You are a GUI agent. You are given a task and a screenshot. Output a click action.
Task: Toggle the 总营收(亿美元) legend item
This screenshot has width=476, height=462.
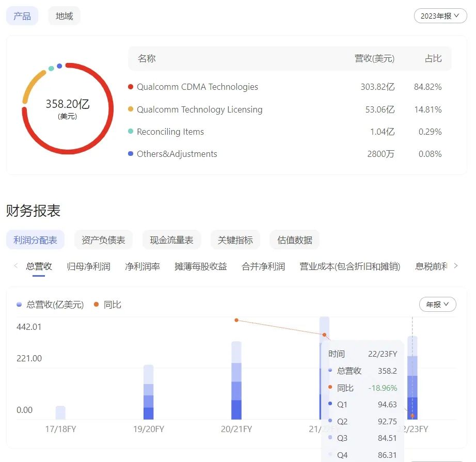click(50, 305)
